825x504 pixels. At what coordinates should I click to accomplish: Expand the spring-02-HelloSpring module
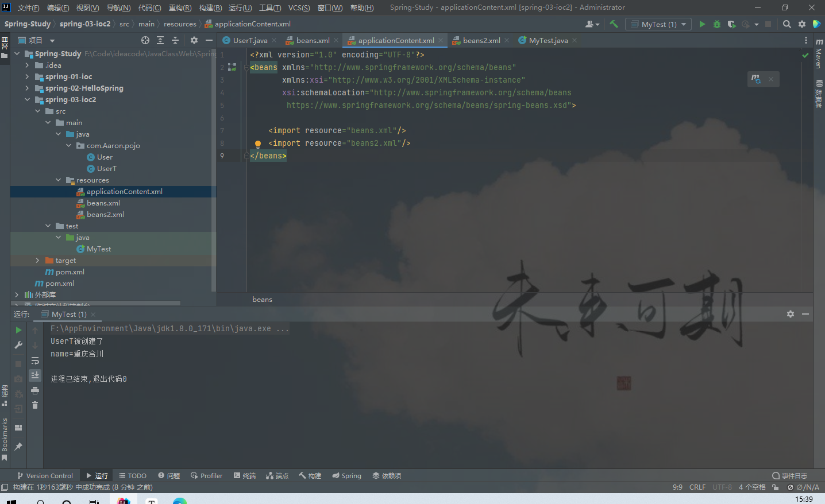[27, 88]
